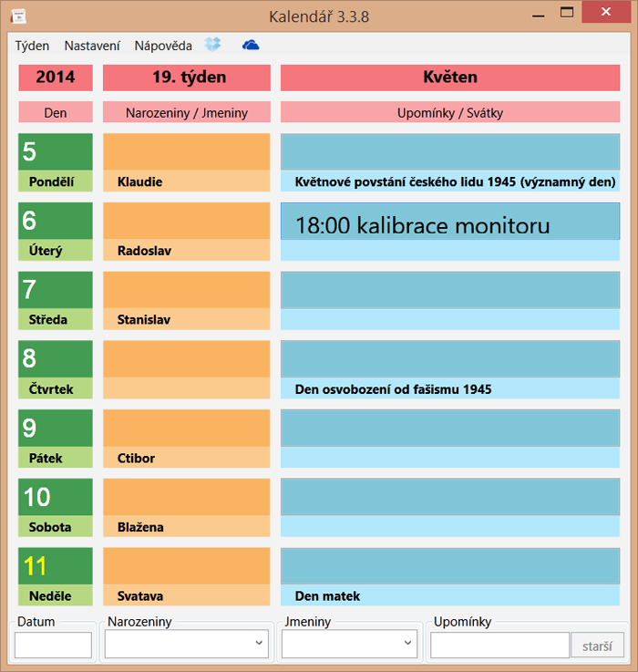Viewport: 638px width, 672px height.
Task: Click the Den matek holiday text
Action: coord(327,596)
